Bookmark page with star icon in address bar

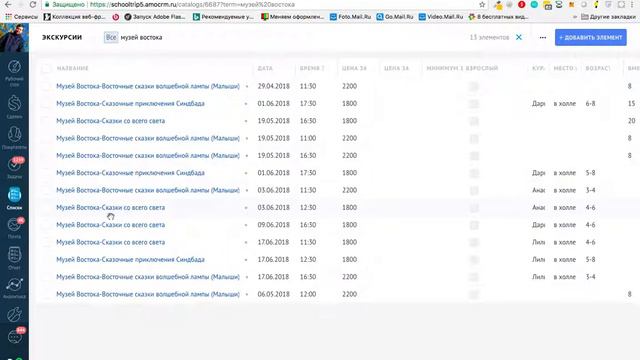click(482, 5)
